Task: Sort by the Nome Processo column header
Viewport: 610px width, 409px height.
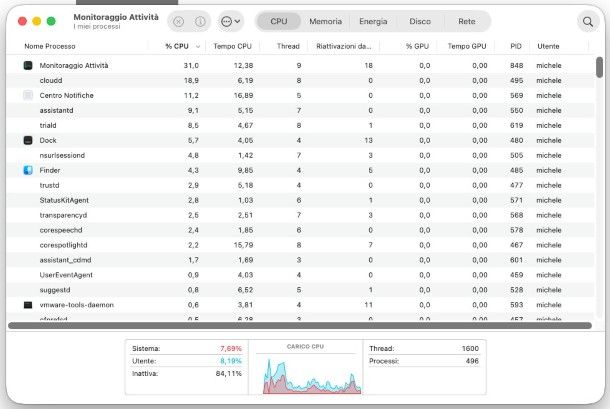Action: coord(50,46)
